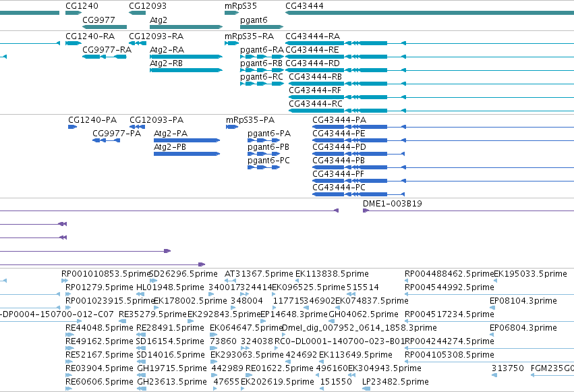The image size is (574, 392).
Task: Select the RE35279.5prime label
Action: (152, 314)
